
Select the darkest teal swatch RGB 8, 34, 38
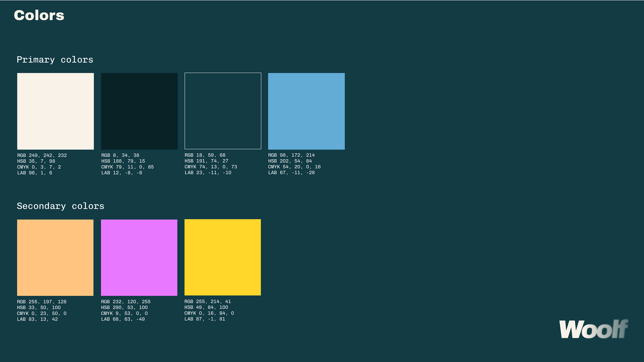pos(139,111)
